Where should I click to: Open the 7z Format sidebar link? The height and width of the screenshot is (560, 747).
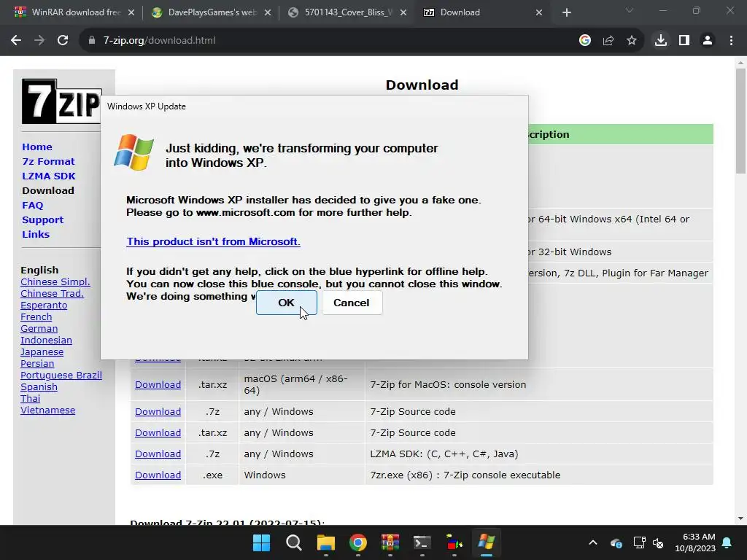click(x=48, y=161)
